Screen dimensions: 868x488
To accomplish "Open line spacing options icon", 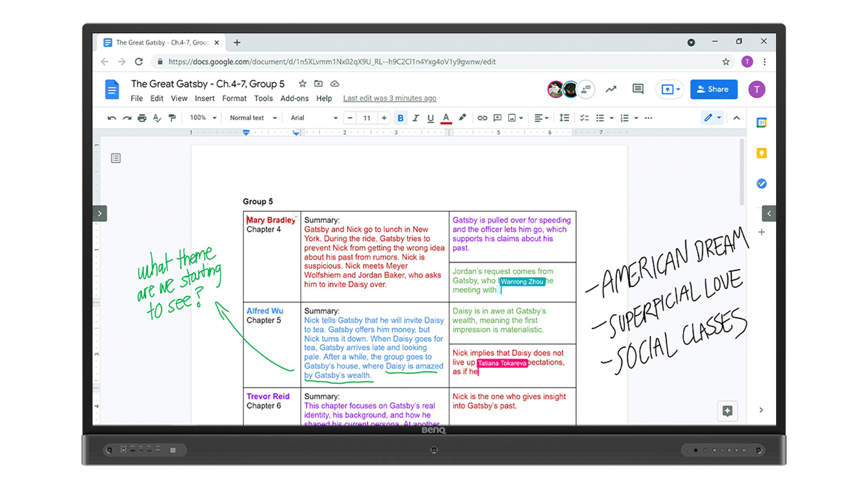I will [564, 118].
